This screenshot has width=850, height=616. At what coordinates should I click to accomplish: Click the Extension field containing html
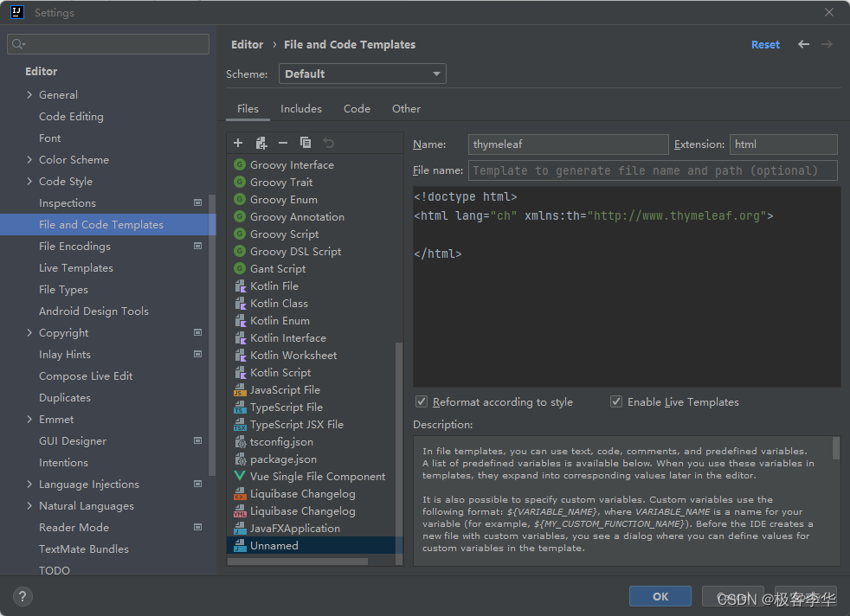(x=783, y=144)
